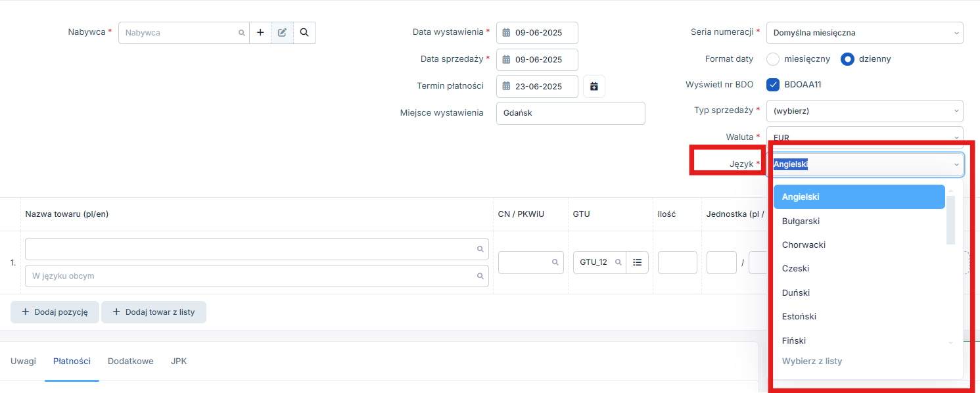
Task: Open the Waluta dropdown
Action: [x=864, y=137]
